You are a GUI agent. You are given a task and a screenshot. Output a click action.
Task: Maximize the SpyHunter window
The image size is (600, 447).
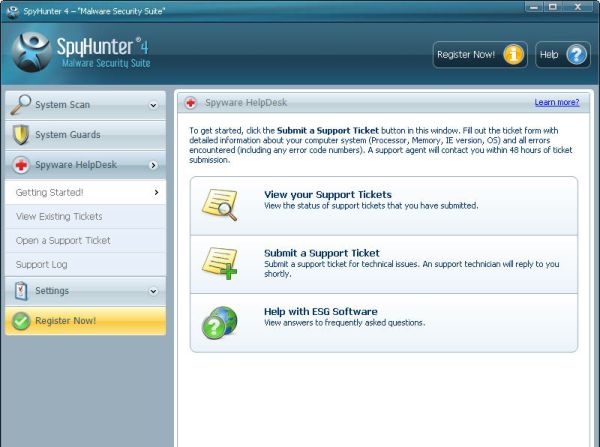[553, 7]
